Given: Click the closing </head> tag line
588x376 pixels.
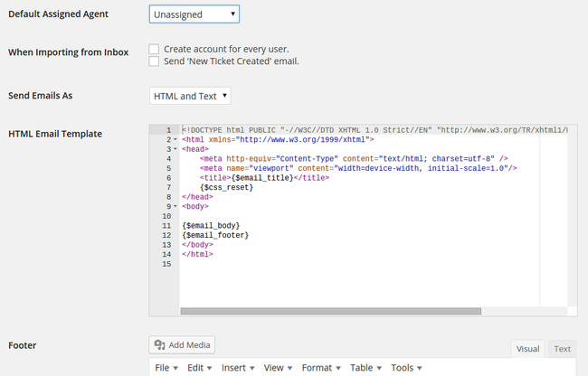Looking at the screenshot, I should pyautogui.click(x=197, y=197).
